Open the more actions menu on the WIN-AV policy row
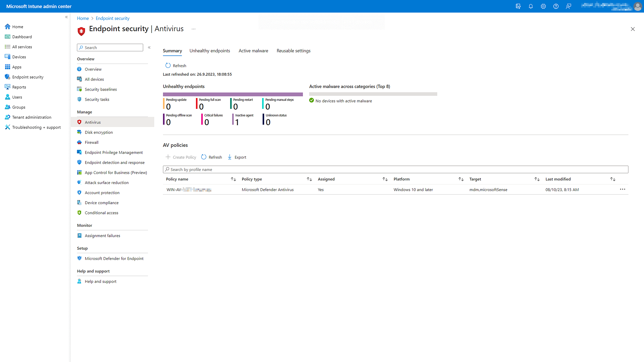This screenshot has width=644, height=362. pos(623,189)
